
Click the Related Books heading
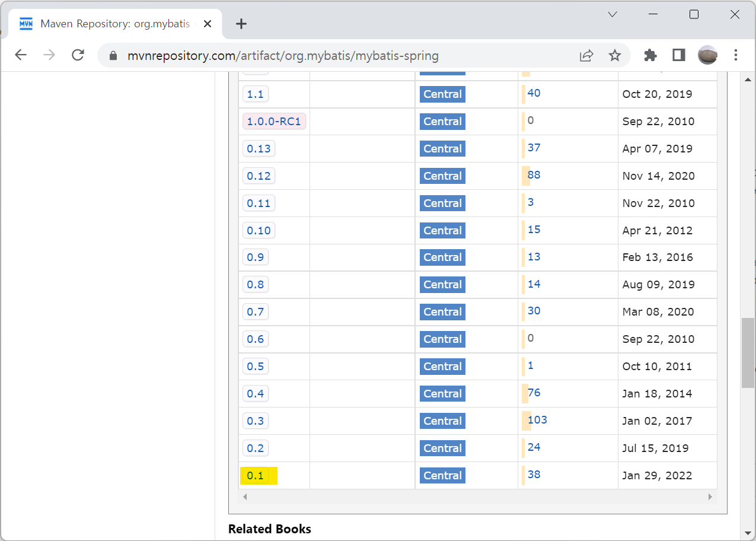pos(270,529)
